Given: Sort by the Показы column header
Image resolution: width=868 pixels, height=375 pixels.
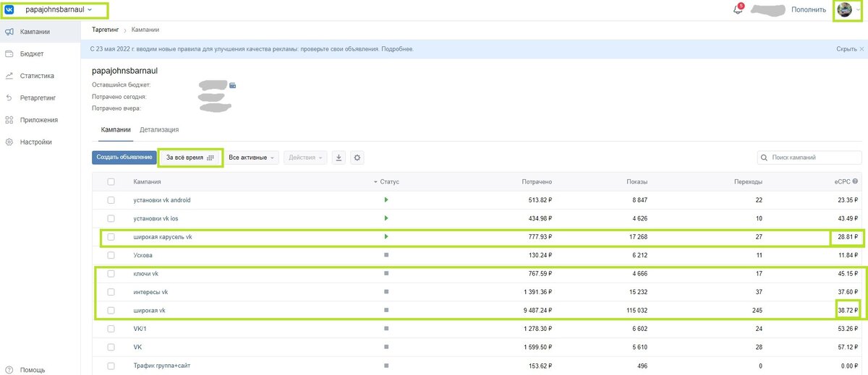Looking at the screenshot, I should (637, 181).
